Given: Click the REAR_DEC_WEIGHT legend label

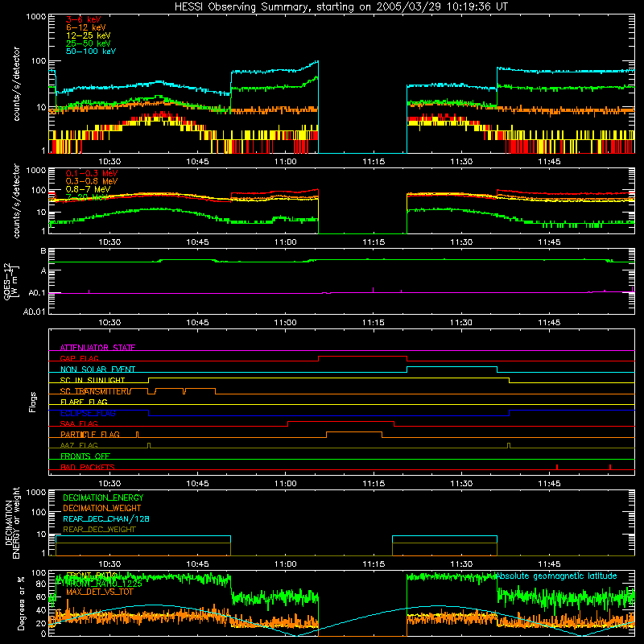Looking at the screenshot, I should (99, 530).
